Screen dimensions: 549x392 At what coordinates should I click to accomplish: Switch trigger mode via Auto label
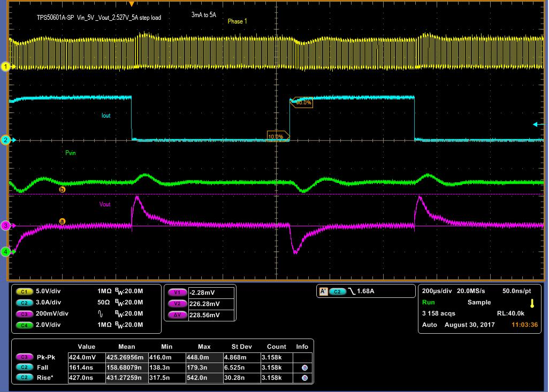pyautogui.click(x=429, y=325)
